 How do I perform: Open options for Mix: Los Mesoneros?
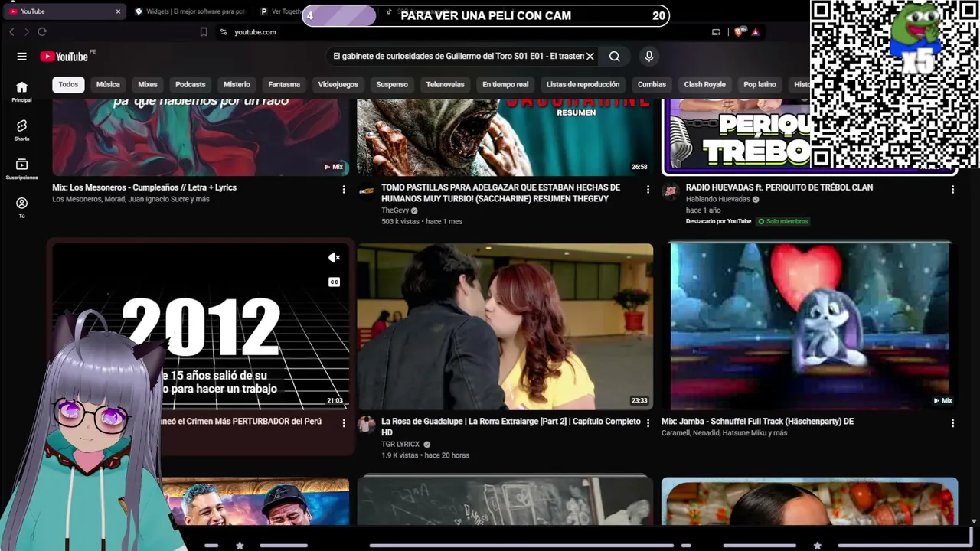[344, 189]
